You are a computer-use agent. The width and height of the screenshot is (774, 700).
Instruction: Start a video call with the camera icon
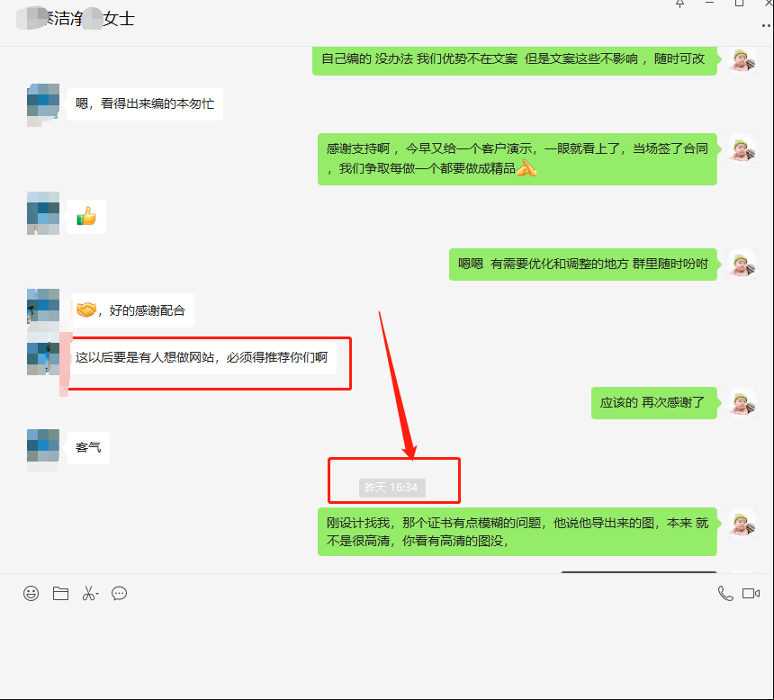pyautogui.click(x=751, y=594)
